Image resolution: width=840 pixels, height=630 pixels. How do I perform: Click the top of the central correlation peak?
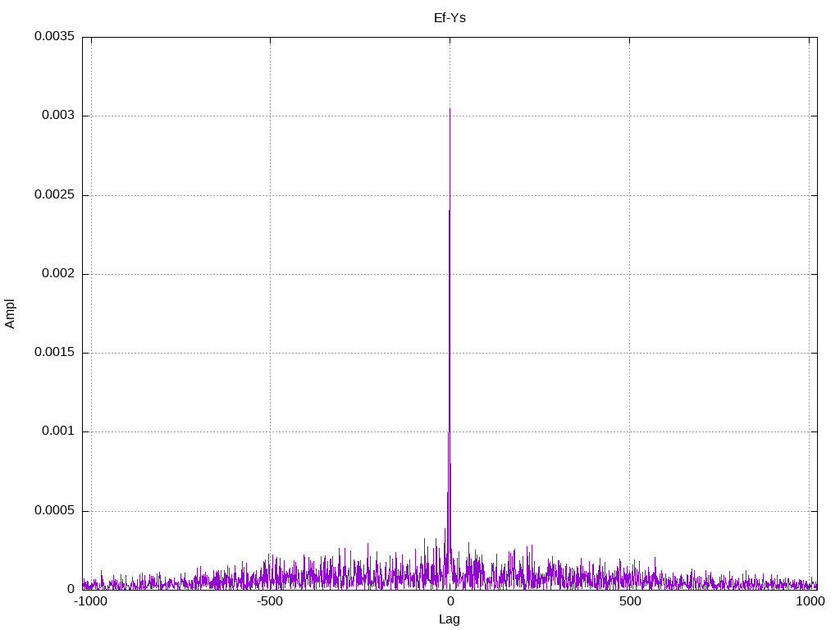(450, 108)
